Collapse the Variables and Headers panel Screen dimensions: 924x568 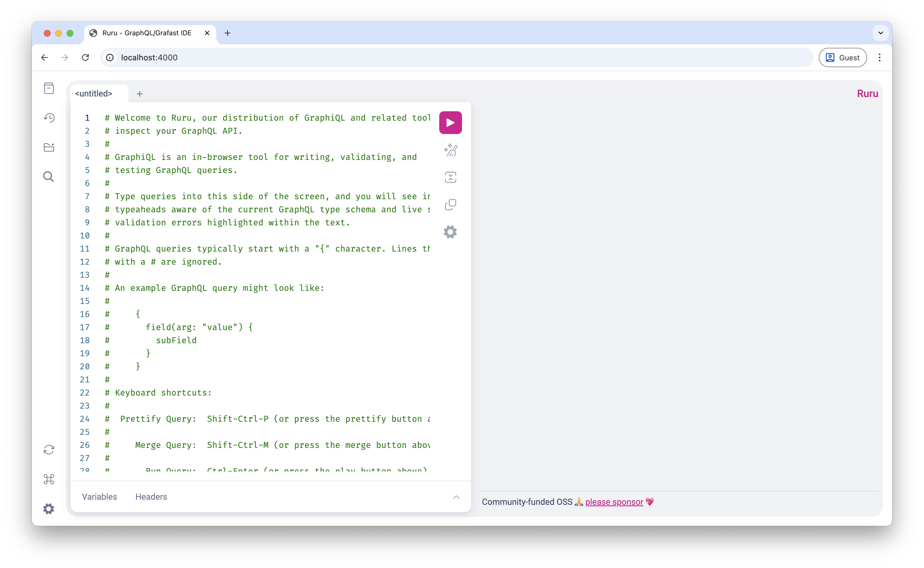click(x=457, y=497)
